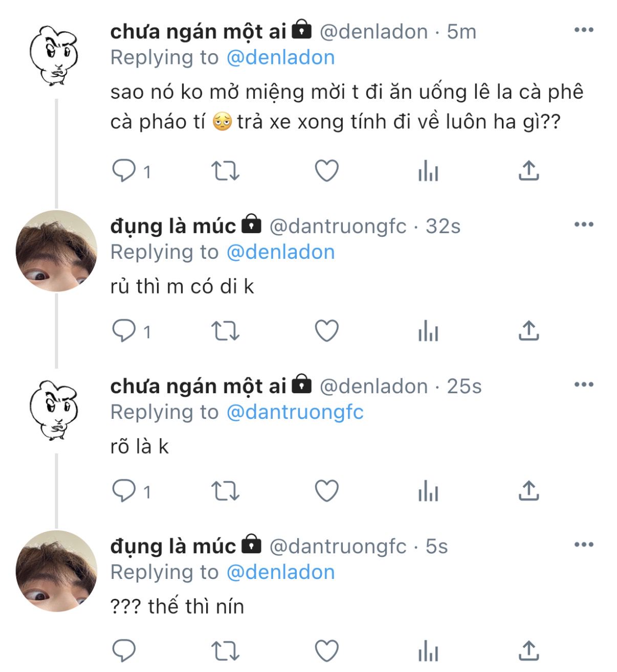
Task: Retweet the tweet "rủ thì m có di k"
Action: [225, 331]
